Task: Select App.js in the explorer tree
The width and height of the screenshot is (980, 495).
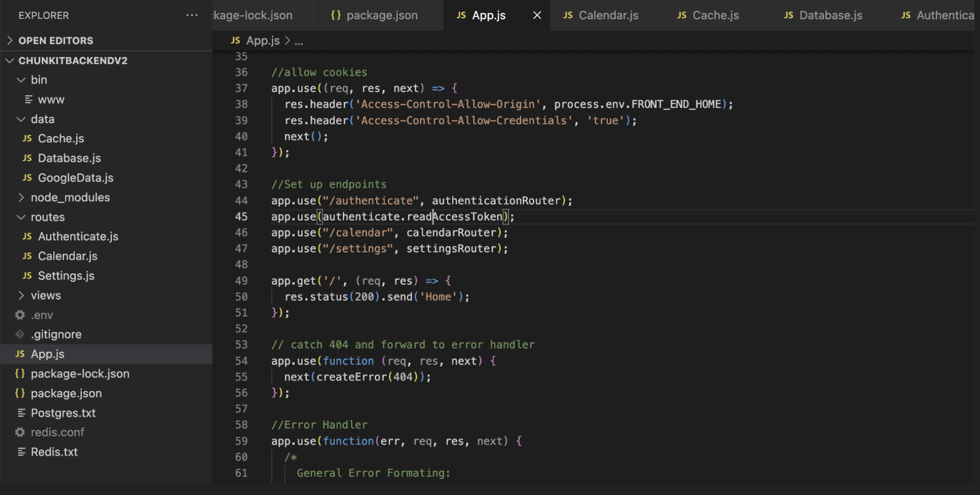Action: point(106,354)
